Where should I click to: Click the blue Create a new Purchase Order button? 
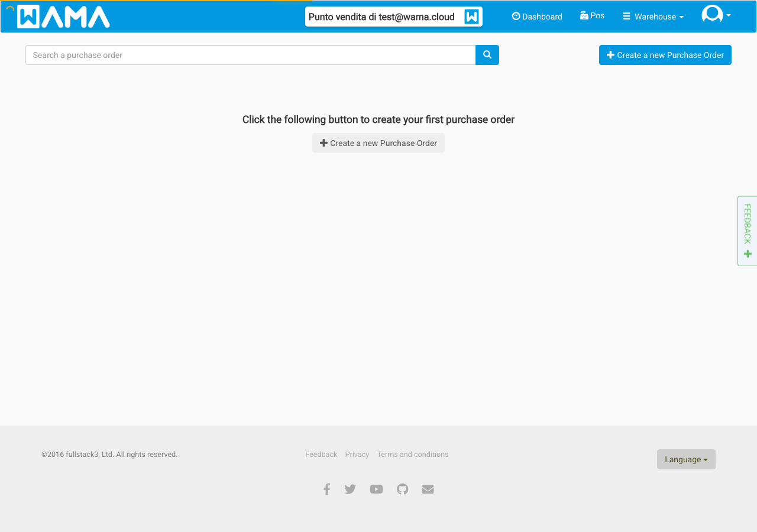tap(665, 55)
